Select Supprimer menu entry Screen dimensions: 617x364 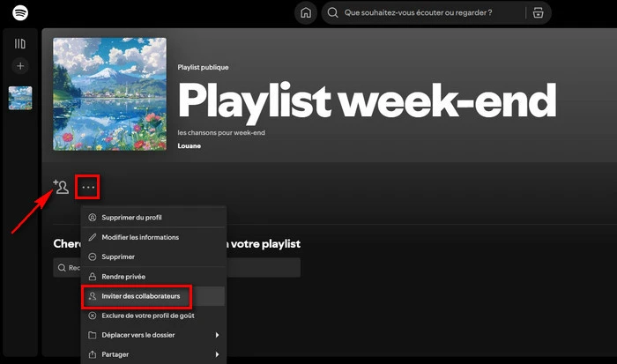point(118,256)
